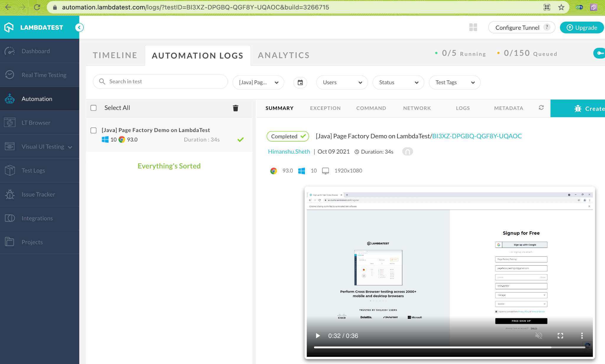This screenshot has height=364, width=605.
Task: Click the Upgrade button
Action: 581,27
